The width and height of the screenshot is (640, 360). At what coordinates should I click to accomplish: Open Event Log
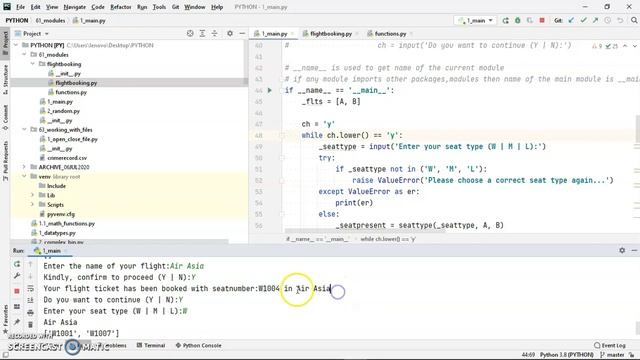click(610, 345)
